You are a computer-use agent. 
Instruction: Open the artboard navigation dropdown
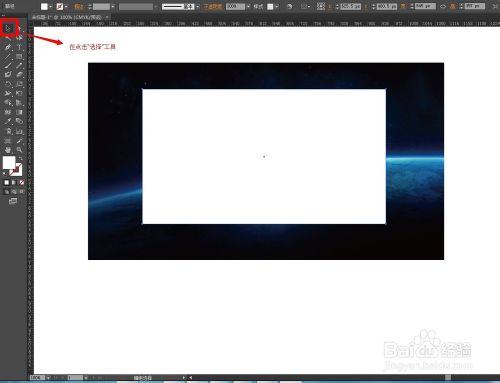(86, 378)
